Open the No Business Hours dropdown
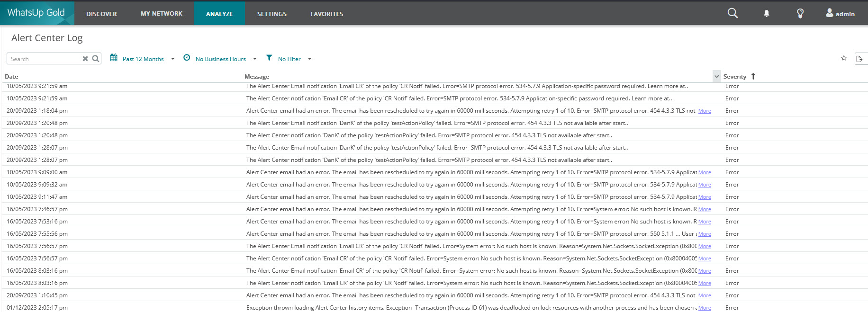This screenshot has width=868, height=312. click(x=226, y=59)
